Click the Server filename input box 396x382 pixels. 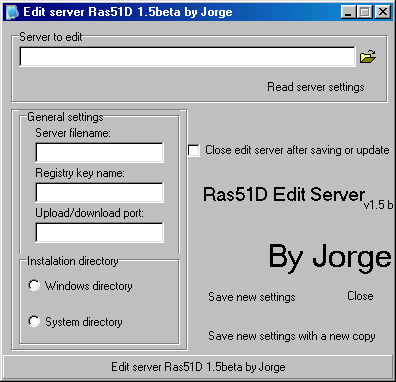coord(99,152)
